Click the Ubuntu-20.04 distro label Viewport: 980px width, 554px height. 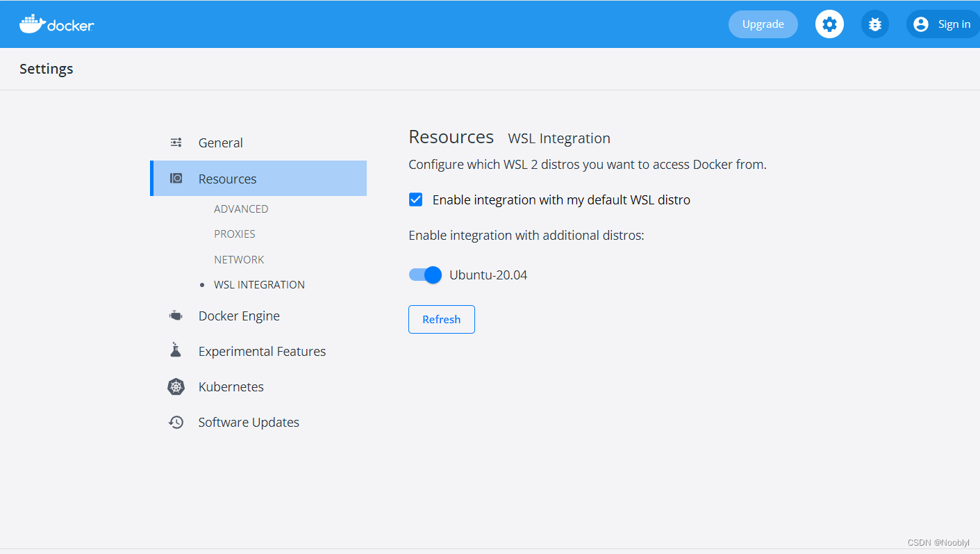[x=488, y=275]
